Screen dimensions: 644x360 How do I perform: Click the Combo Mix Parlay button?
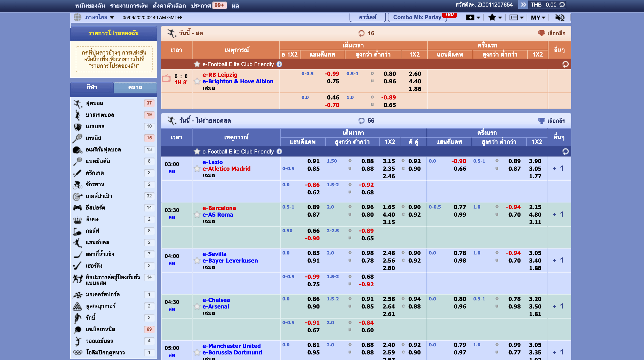[x=417, y=17]
